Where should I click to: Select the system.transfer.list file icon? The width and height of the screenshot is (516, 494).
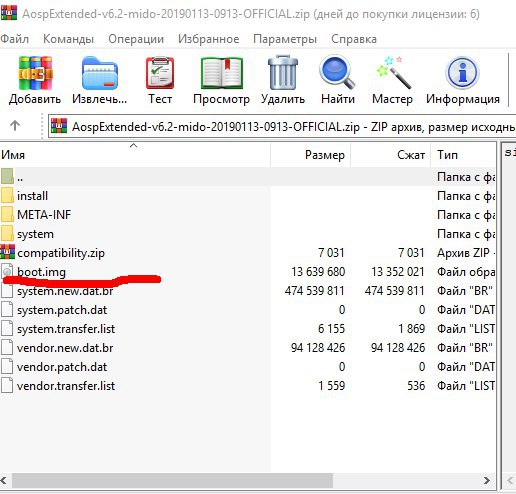[7, 329]
